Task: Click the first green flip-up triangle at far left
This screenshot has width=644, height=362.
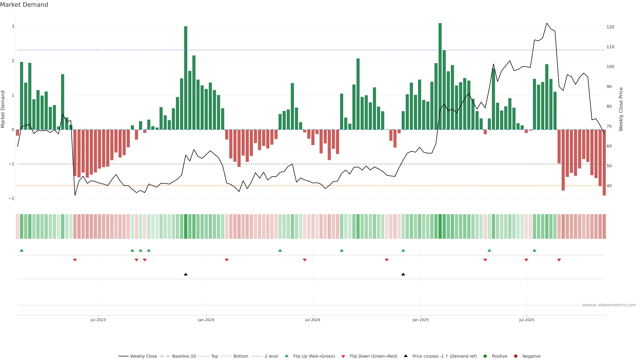Action: coord(21,250)
